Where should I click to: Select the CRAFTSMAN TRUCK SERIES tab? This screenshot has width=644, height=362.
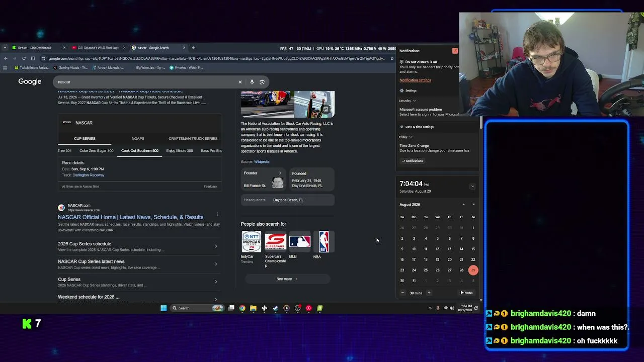tap(193, 138)
